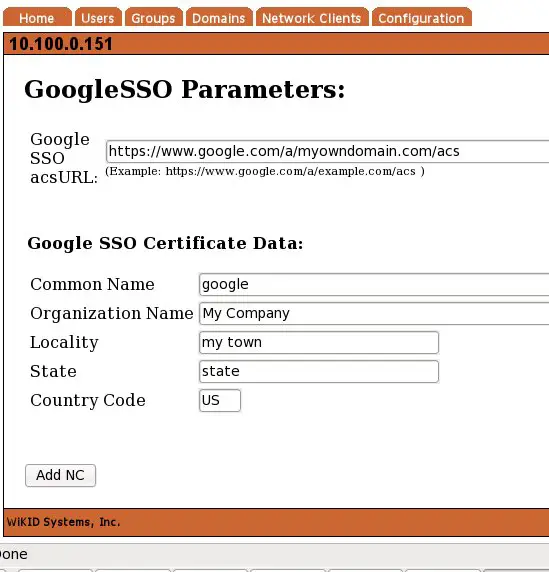Click the example acs URL hint text
Viewport: 549px width, 572px height.
[x=265, y=171]
